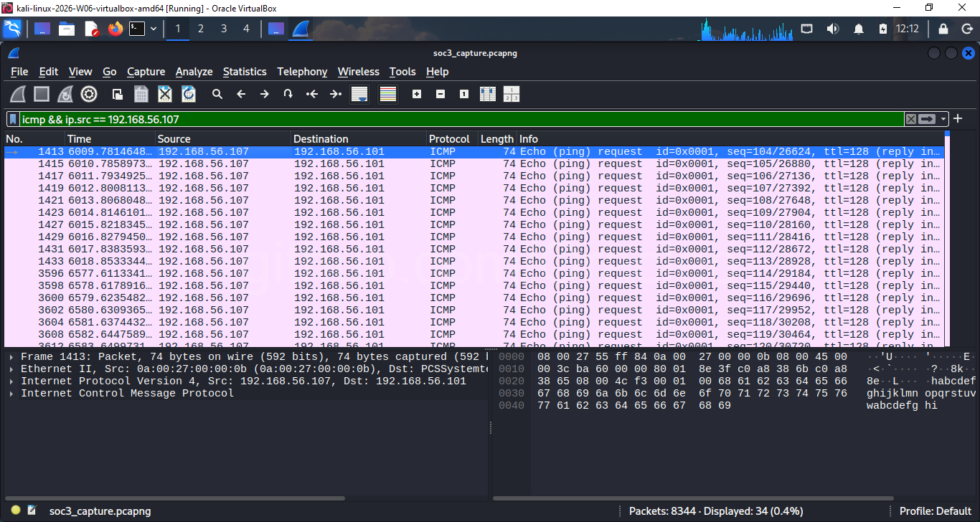Add a filter button using the plus sign
980x522 pixels.
tap(958, 119)
